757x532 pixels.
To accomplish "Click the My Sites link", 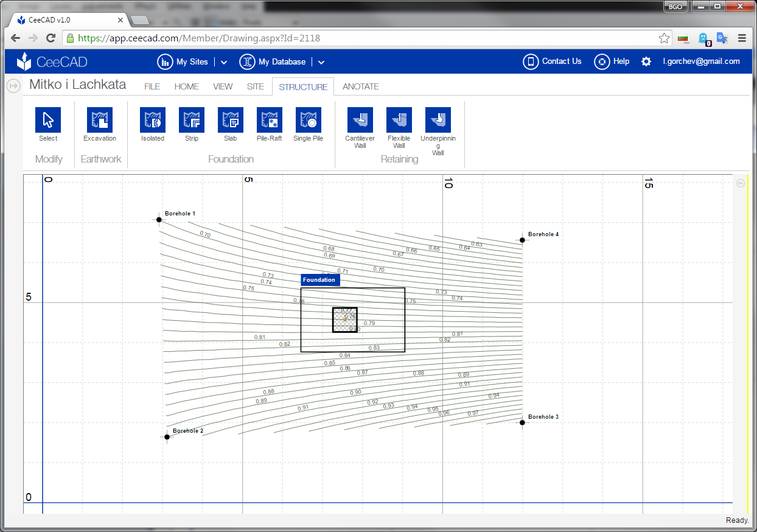I will click(x=192, y=61).
